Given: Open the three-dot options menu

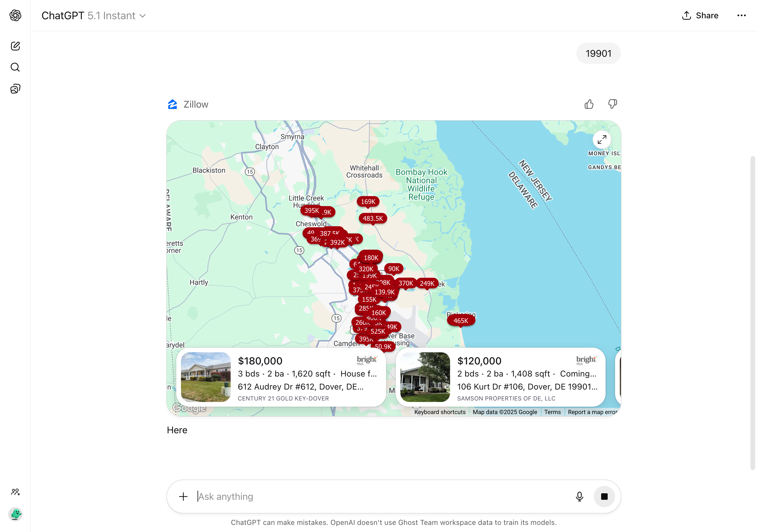Looking at the screenshot, I should pos(742,15).
